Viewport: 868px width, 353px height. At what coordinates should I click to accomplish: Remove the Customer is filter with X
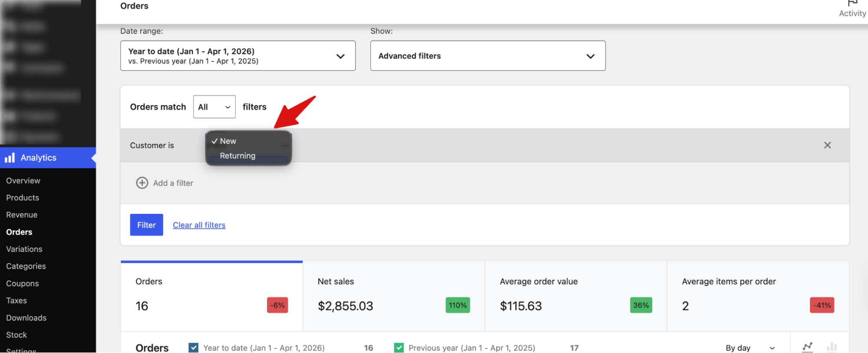click(x=827, y=145)
